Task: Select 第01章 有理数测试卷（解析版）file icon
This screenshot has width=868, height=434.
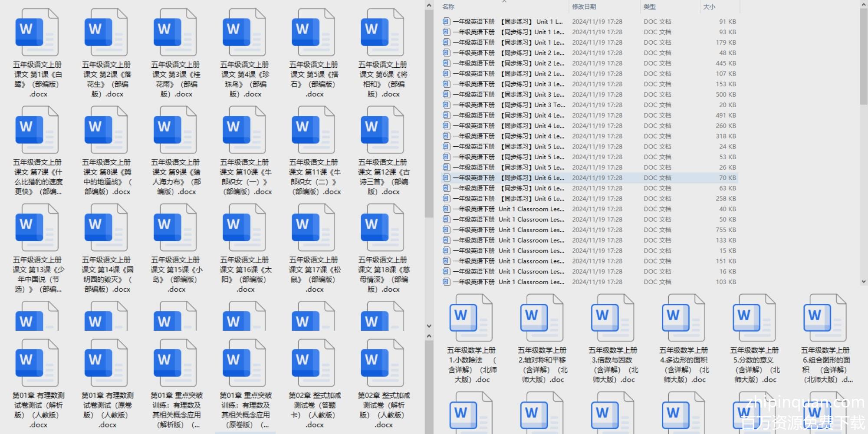Action: tap(37, 363)
